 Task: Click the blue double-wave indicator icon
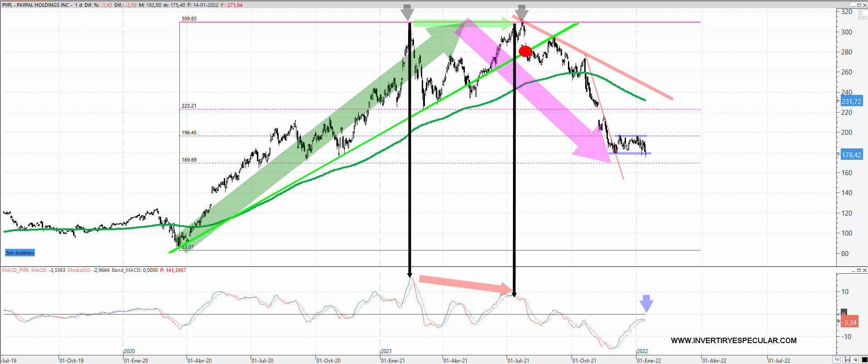pyautogui.click(x=837, y=360)
